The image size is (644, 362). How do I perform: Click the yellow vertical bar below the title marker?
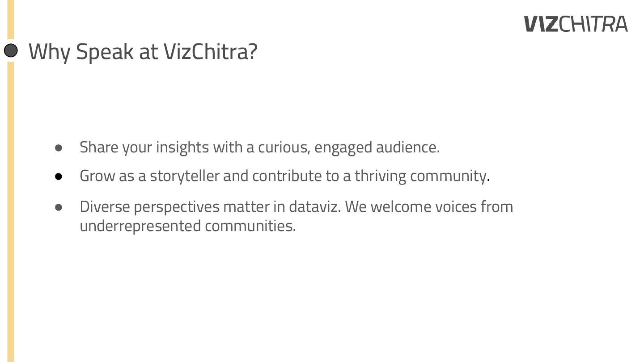point(11,210)
